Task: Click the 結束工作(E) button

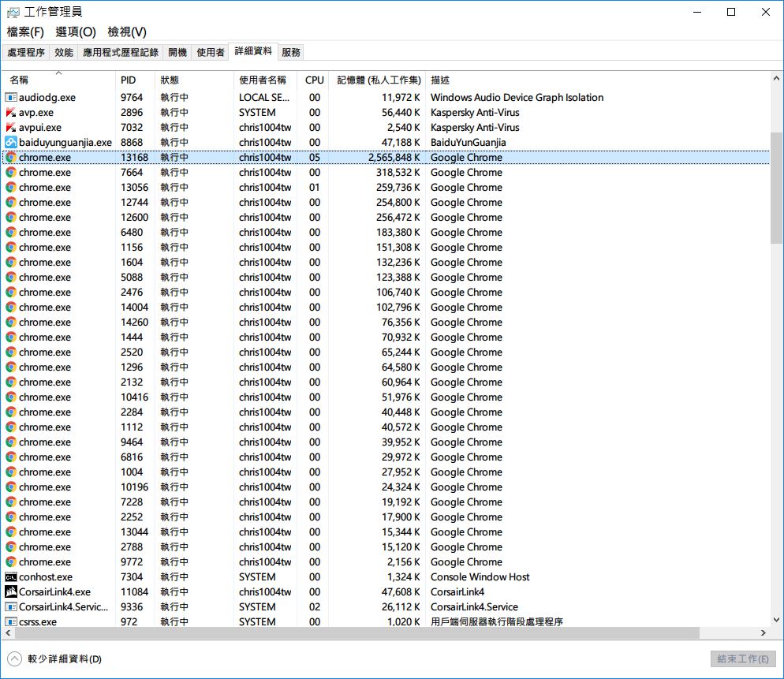Action: 742,658
